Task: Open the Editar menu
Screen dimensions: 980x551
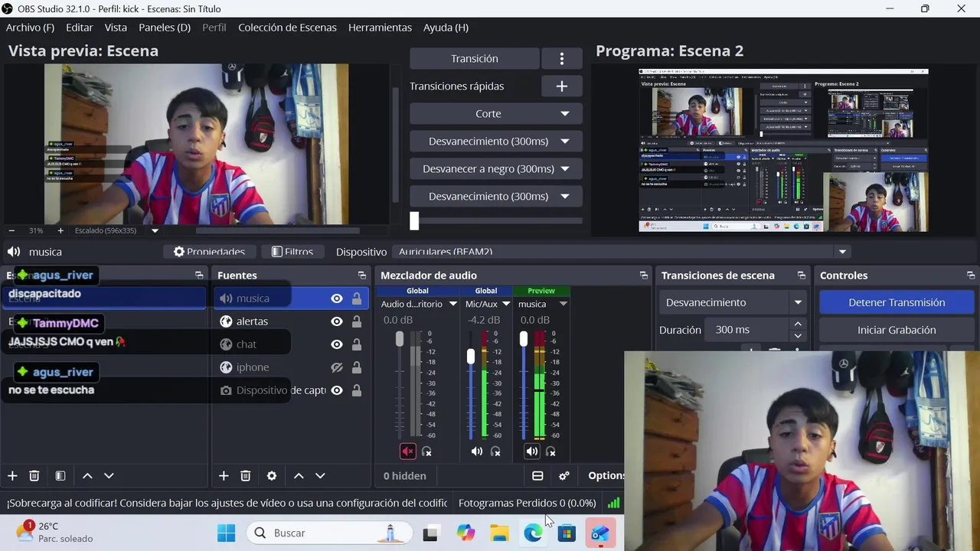Action: (x=80, y=28)
